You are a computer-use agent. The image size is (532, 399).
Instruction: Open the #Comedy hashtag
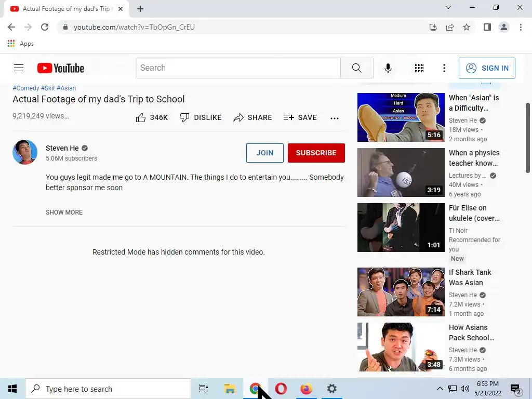point(26,88)
